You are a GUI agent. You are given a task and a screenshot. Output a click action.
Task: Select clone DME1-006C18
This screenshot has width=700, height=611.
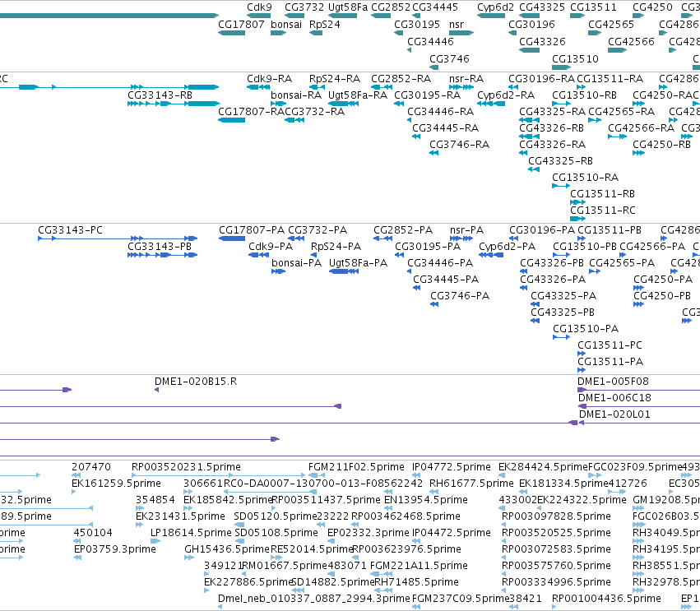pyautogui.click(x=614, y=398)
